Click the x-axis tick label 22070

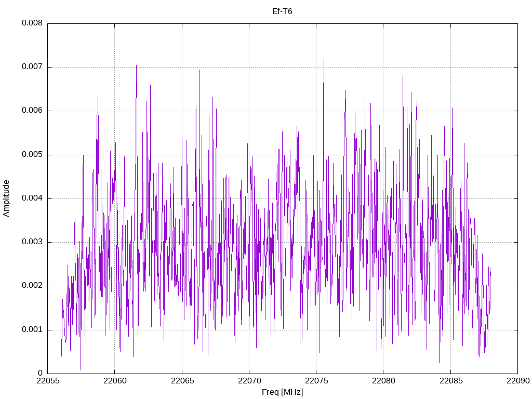pos(249,381)
